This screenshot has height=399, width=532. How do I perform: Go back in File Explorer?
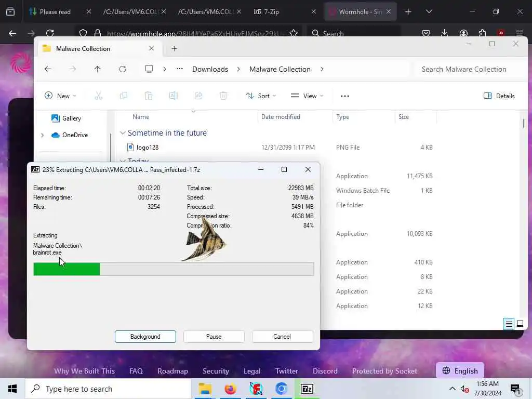click(48, 69)
